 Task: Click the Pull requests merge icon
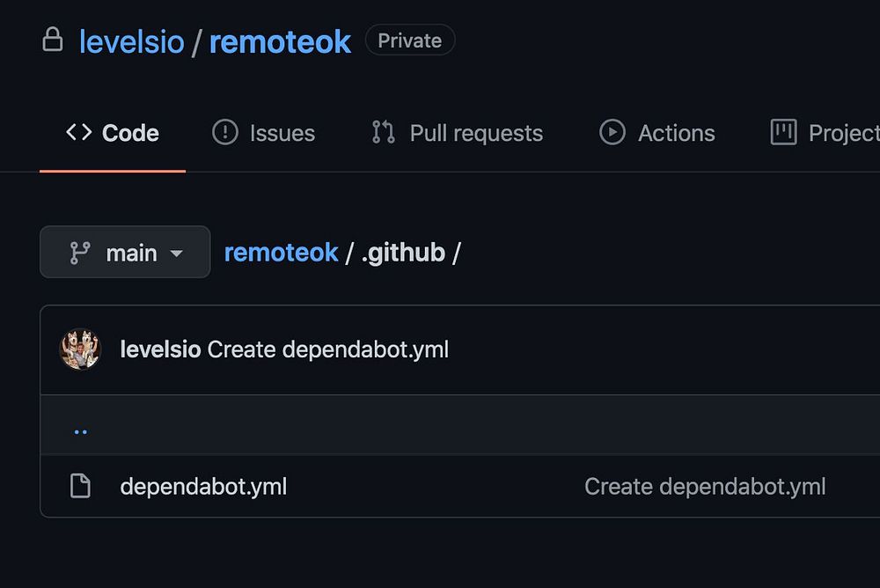pos(384,133)
